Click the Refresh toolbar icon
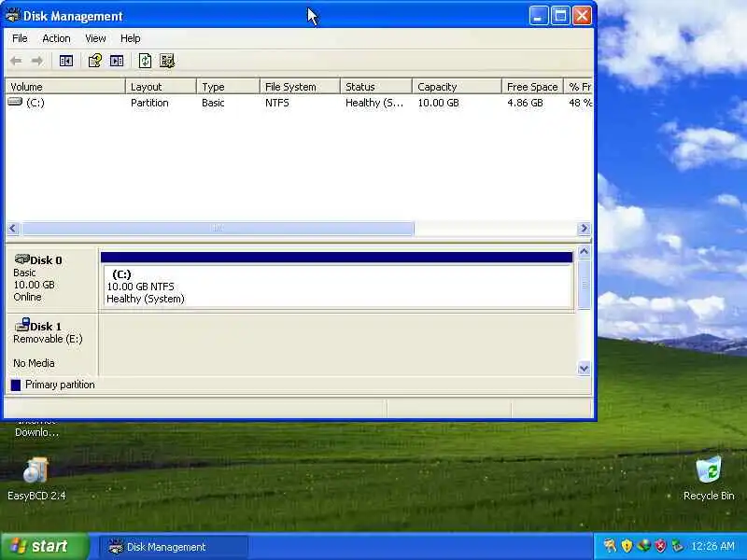This screenshot has height=560, width=747. point(145,61)
